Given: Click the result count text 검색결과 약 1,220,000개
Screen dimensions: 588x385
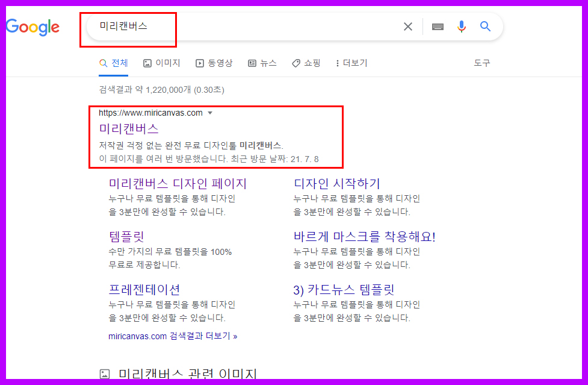Looking at the screenshot, I should click(145, 90).
